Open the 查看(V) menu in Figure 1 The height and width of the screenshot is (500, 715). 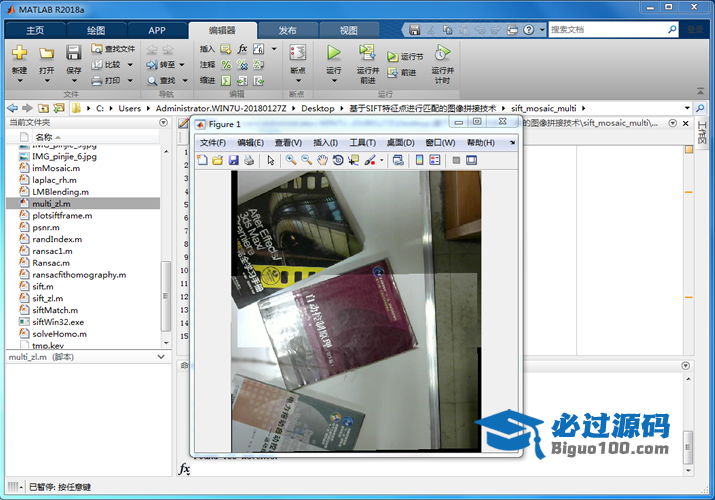pos(288,143)
